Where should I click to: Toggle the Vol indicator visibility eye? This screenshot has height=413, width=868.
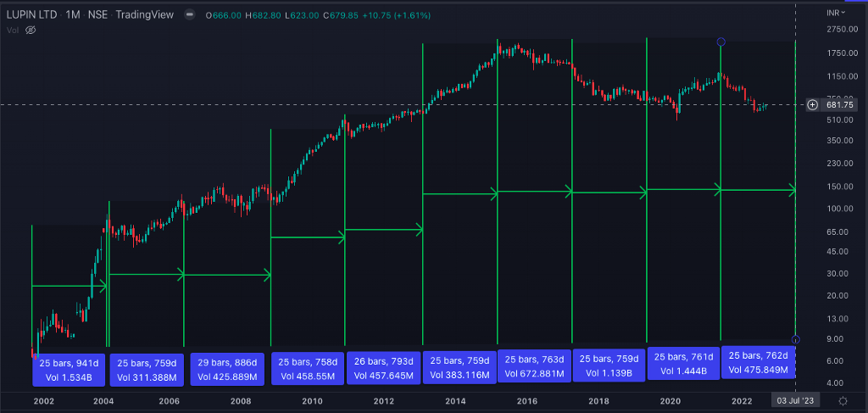point(31,31)
